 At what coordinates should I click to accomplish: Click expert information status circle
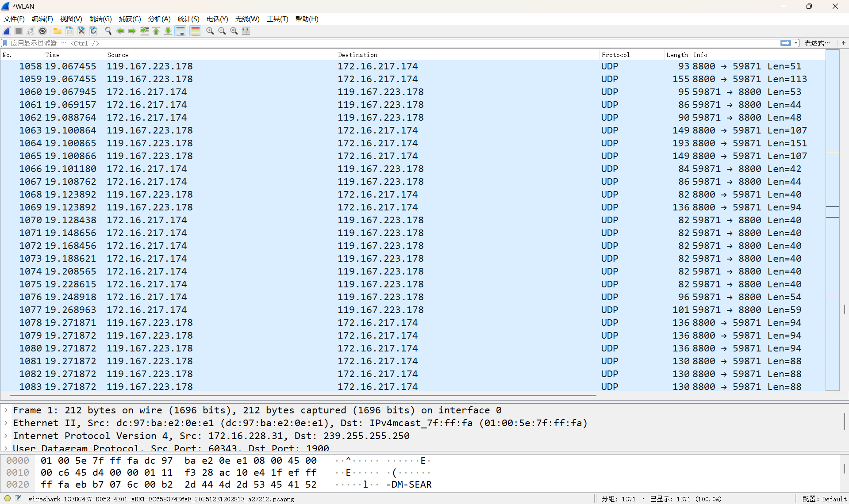click(x=8, y=498)
